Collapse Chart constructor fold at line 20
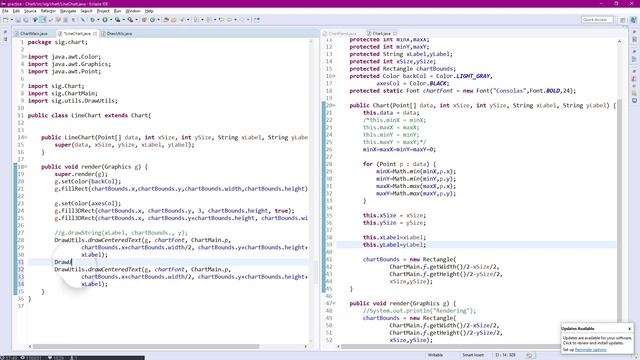Viewport: 640px width, 360px height. pyautogui.click(x=334, y=106)
